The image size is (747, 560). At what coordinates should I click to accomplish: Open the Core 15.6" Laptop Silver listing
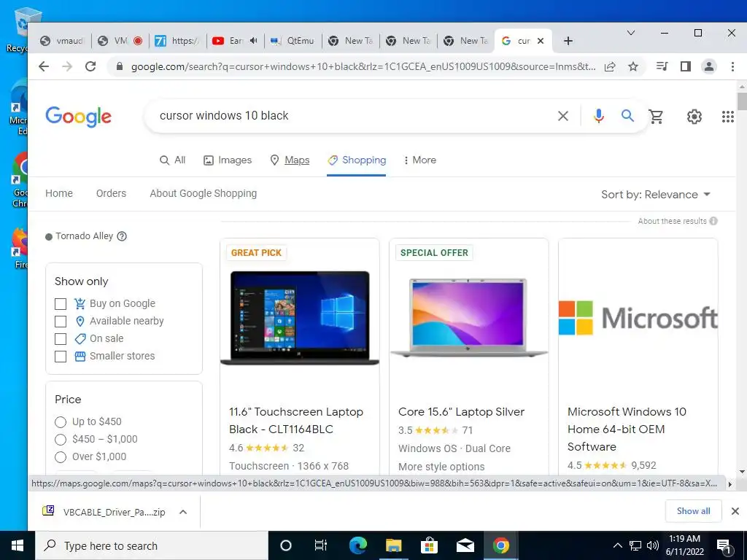(461, 412)
